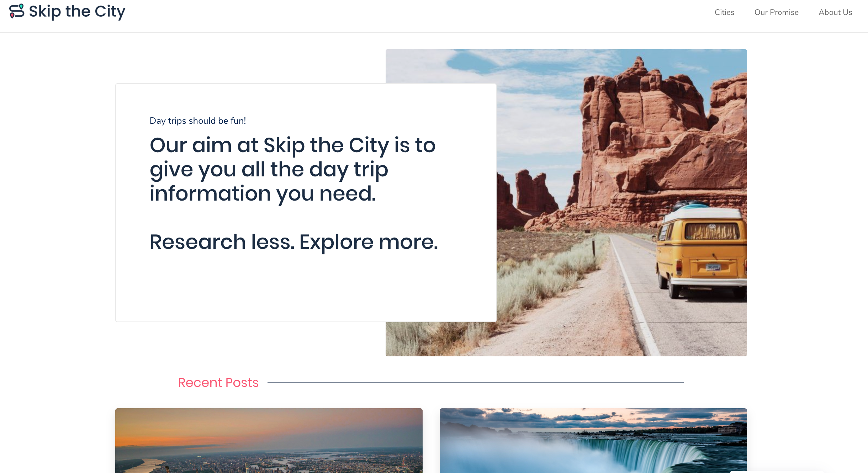Go to the Our Promise page
The width and height of the screenshot is (868, 473).
pos(776,12)
